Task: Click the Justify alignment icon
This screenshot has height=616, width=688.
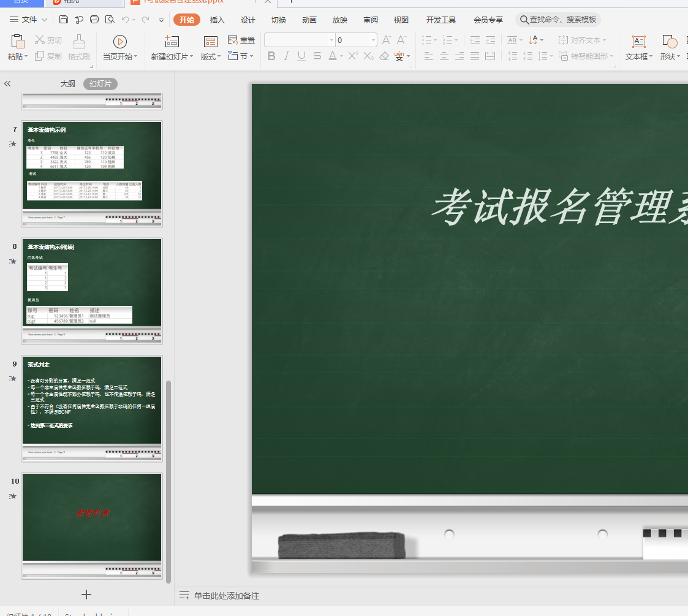Action: click(475, 56)
